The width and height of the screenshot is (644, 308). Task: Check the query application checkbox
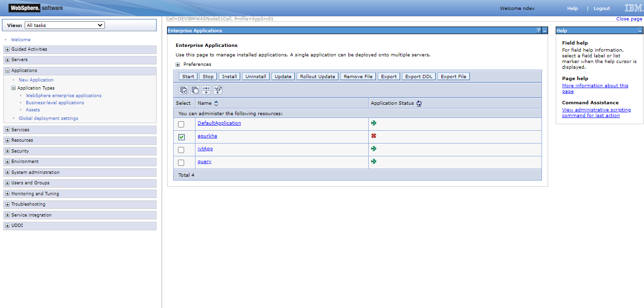(x=181, y=163)
